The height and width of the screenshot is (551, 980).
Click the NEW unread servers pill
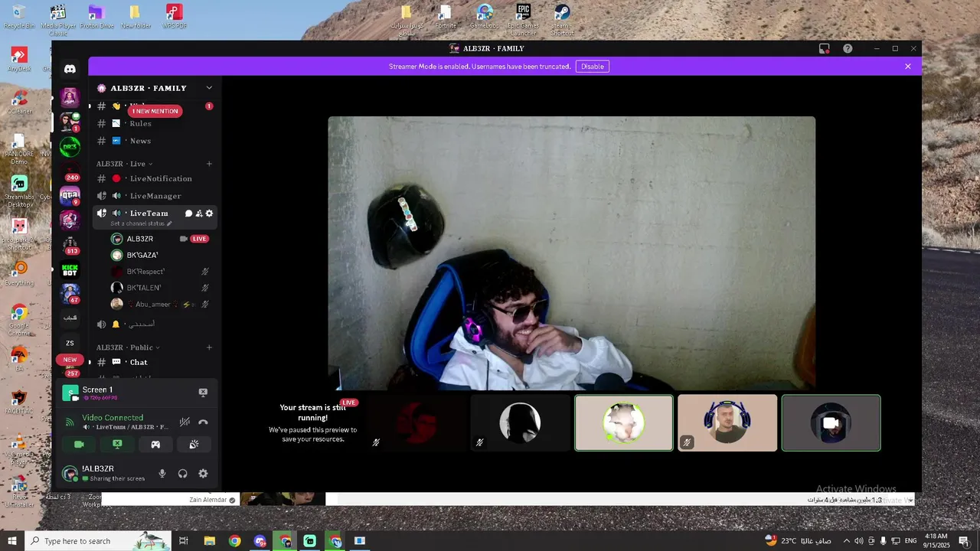(x=70, y=360)
